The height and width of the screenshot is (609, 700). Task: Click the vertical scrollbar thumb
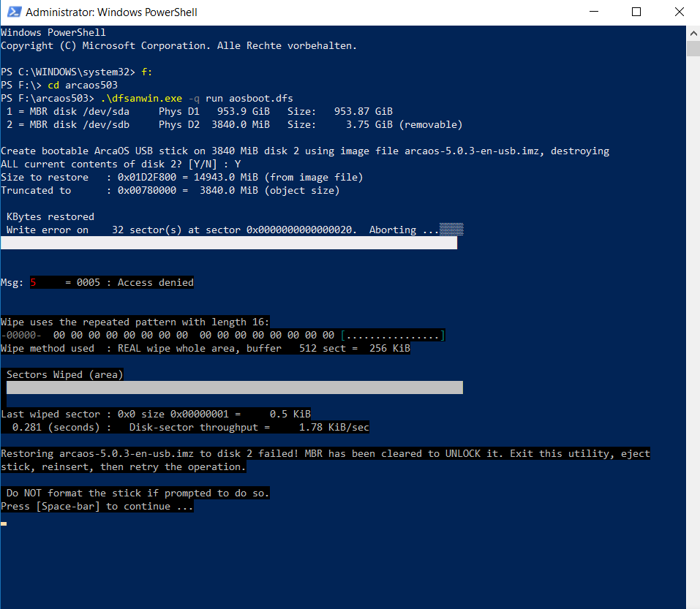click(x=693, y=49)
